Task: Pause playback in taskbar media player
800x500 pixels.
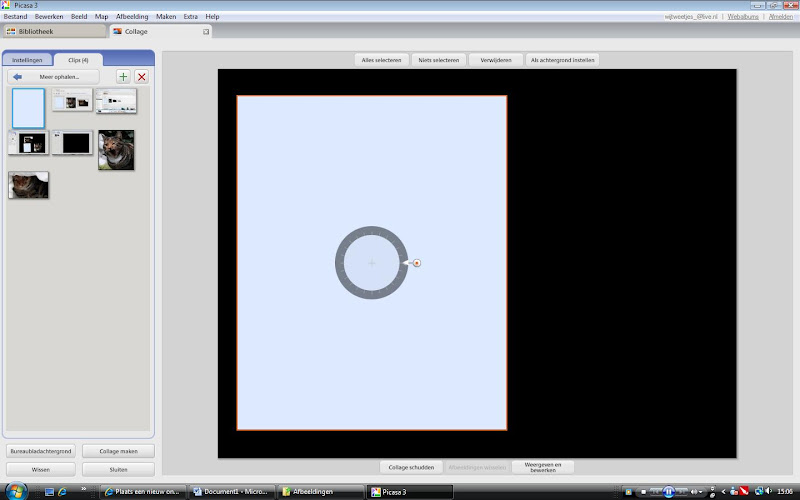Action: pos(668,492)
